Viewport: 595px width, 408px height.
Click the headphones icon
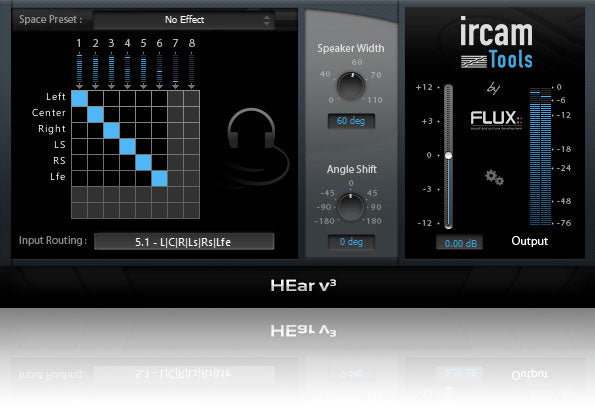(251, 128)
